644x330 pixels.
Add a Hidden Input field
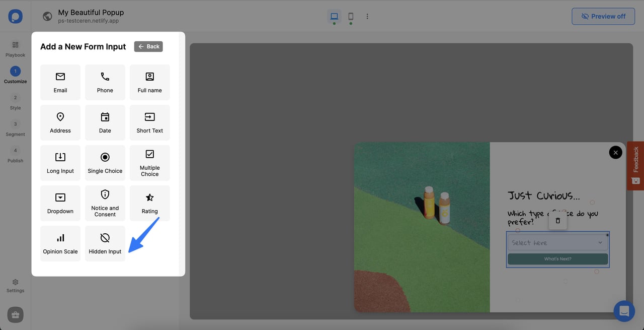tap(105, 243)
